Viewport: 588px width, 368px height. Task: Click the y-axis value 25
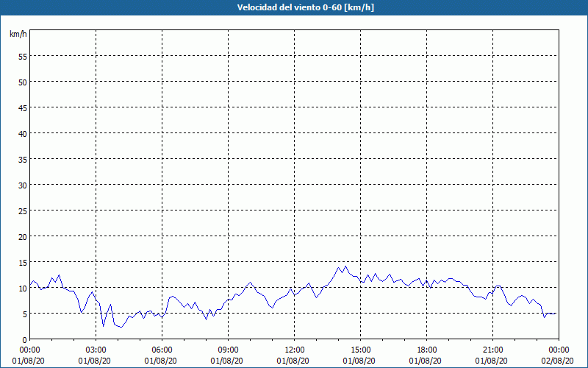point(23,211)
